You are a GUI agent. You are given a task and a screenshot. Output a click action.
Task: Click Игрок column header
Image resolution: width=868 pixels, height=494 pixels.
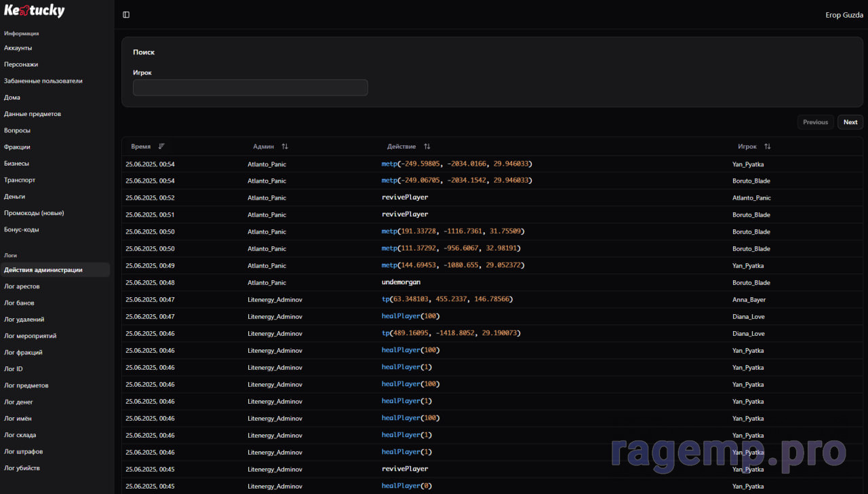point(747,147)
